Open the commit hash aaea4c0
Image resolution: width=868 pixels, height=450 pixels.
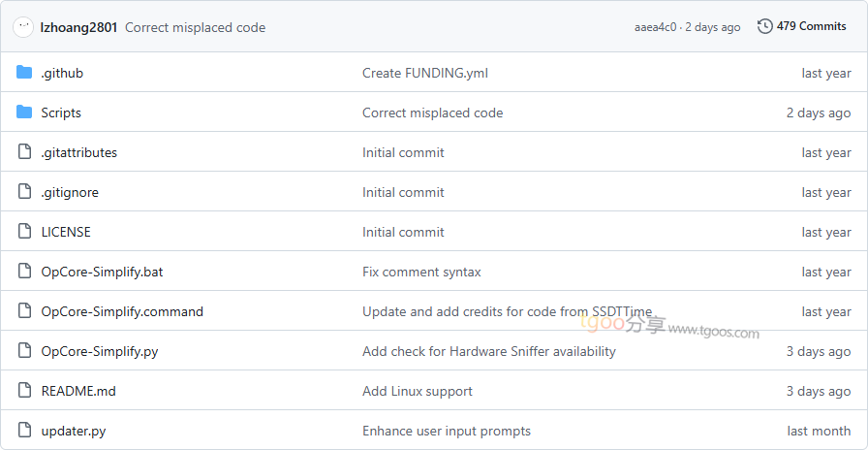655,27
